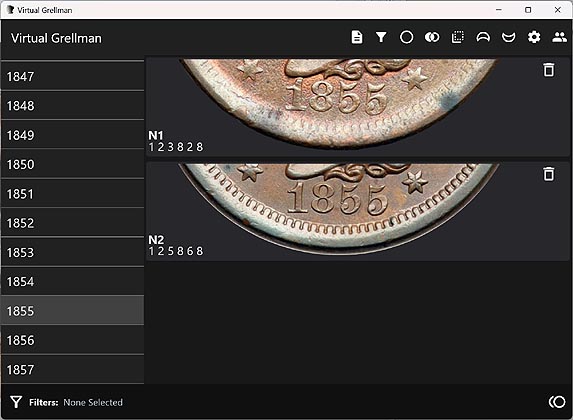Viewport: 573px width, 420px height.
Task: Select year 1850 in the list
Action: (x=73, y=164)
